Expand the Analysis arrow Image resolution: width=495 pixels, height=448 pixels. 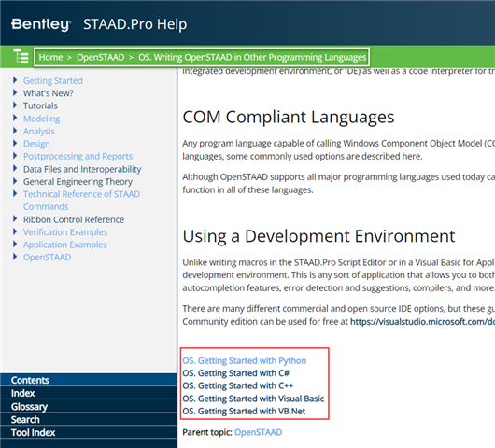click(x=15, y=131)
